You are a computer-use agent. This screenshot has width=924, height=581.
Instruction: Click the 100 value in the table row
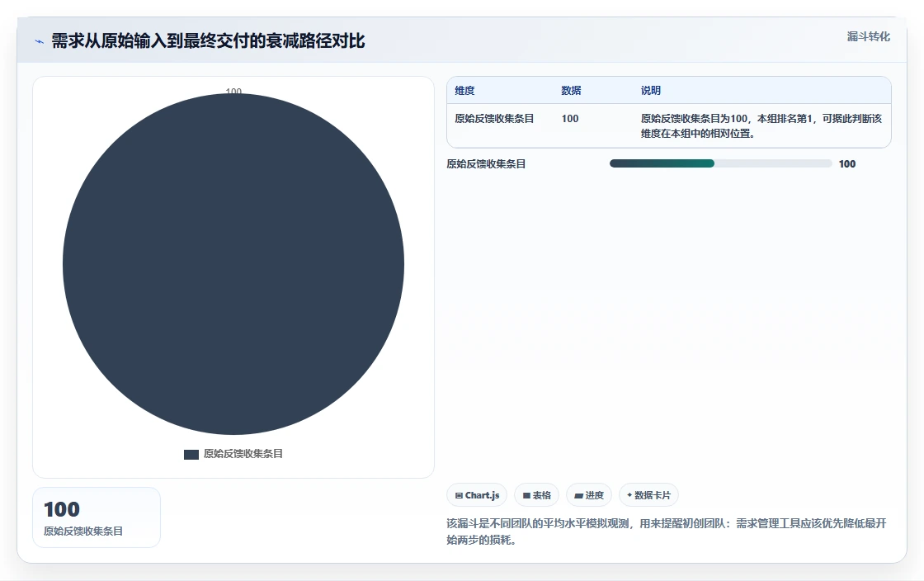tap(570, 119)
